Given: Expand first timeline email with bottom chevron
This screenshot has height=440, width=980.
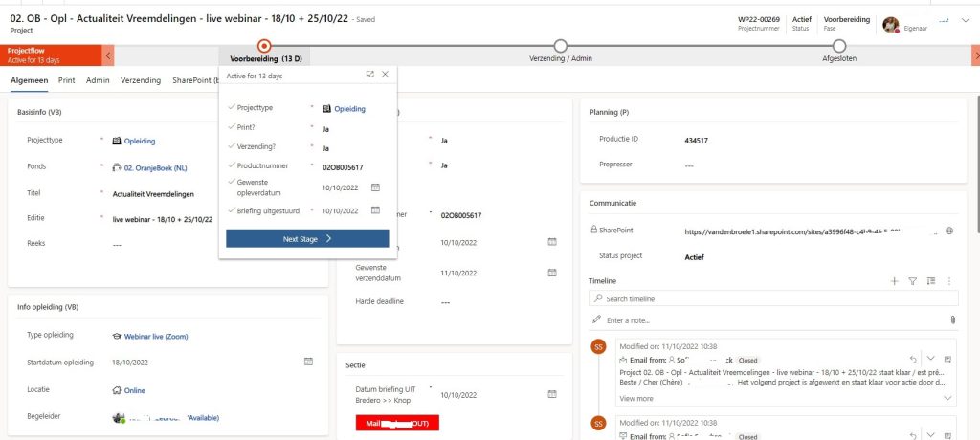Looking at the screenshot, I should click(x=948, y=398).
